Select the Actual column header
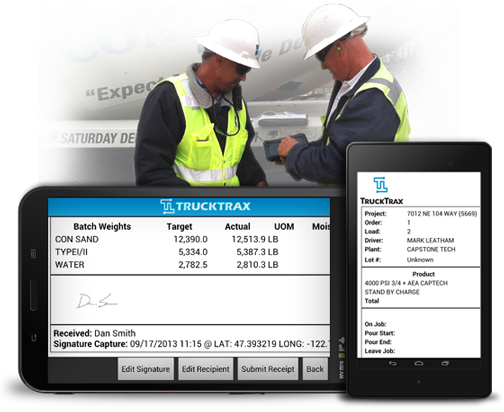This screenshot has height=412, width=504. pos(237,227)
